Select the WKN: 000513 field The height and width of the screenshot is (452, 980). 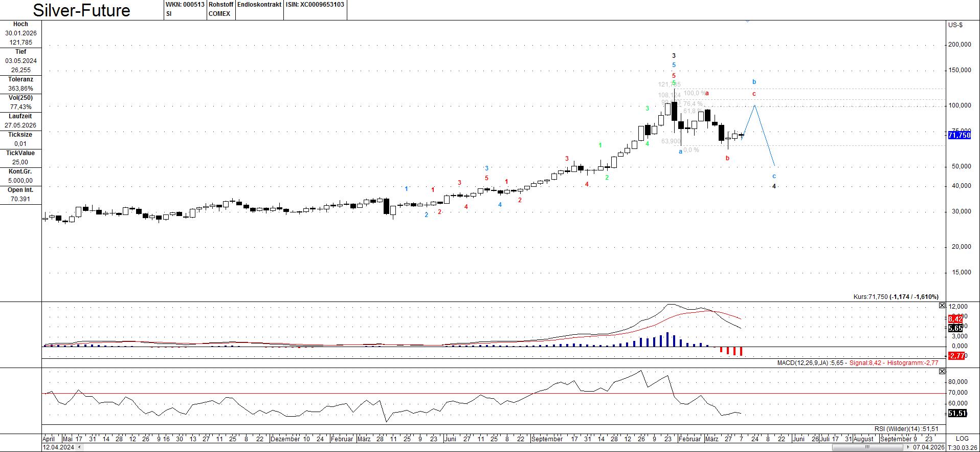185,5
